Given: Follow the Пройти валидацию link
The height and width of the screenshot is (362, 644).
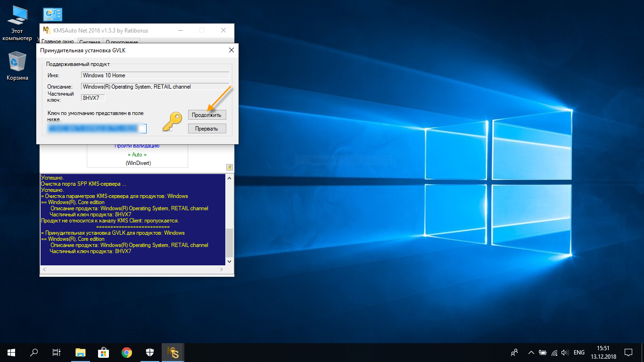Looking at the screenshot, I should tap(137, 146).
